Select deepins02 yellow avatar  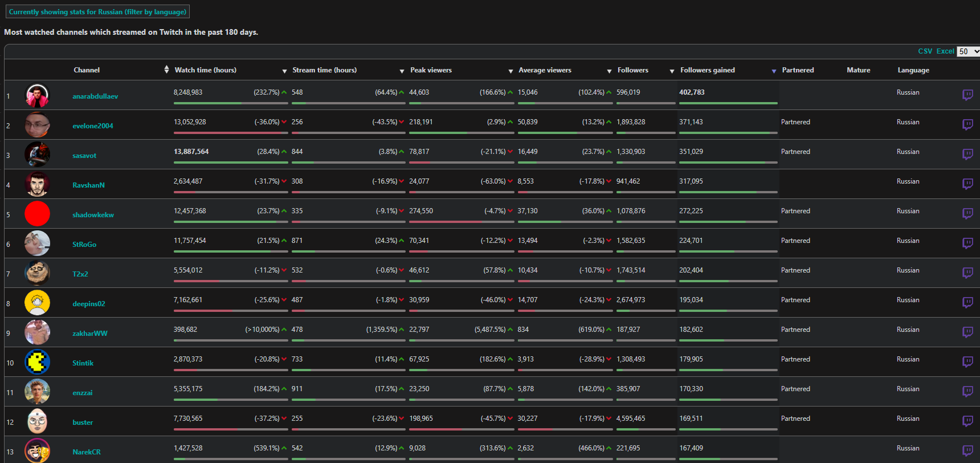point(37,303)
